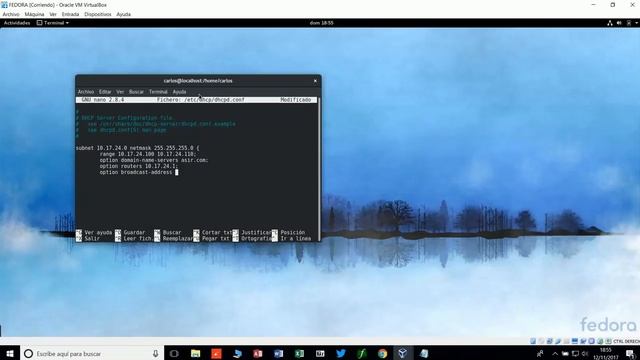This screenshot has width=640, height=360.
Task: Click line 'option routers 10.17.24.1'
Action: 139,166
